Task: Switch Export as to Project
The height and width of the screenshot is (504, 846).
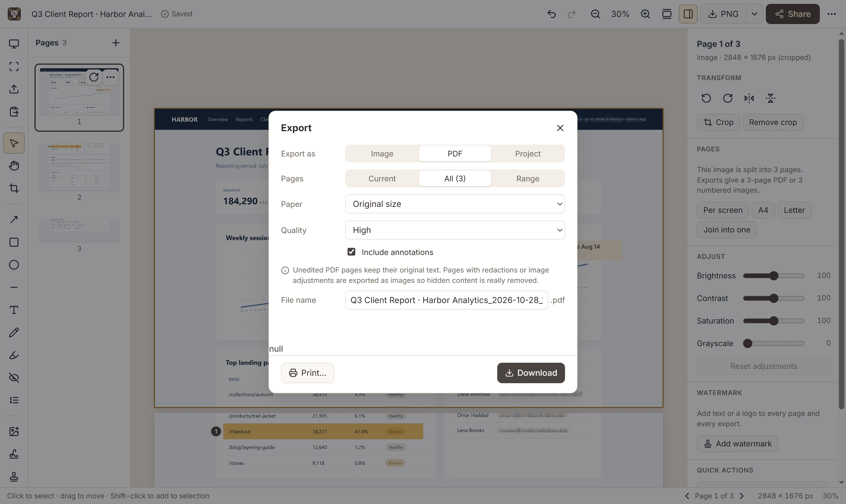Action: [528, 154]
